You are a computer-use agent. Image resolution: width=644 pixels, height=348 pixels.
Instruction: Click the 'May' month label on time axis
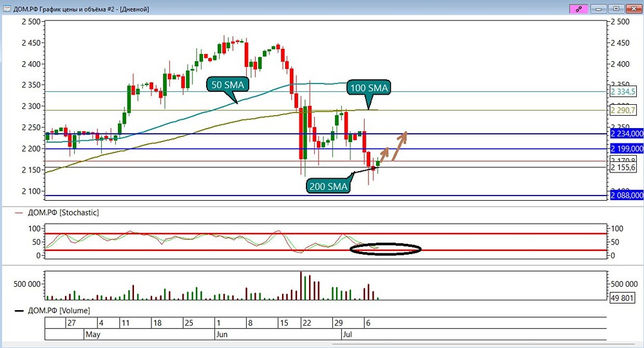(x=93, y=334)
